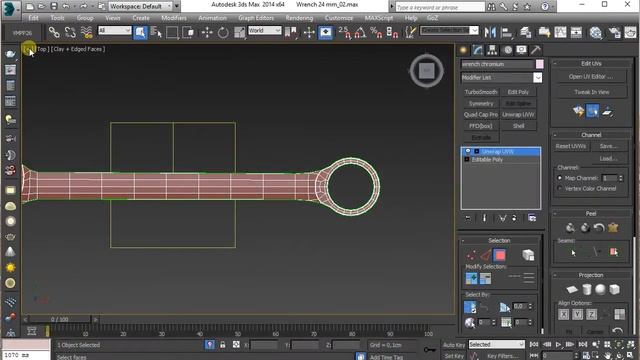This screenshot has width=640, height=360.
Task: Click the Unlink Selection tool
Action: click(70, 32)
